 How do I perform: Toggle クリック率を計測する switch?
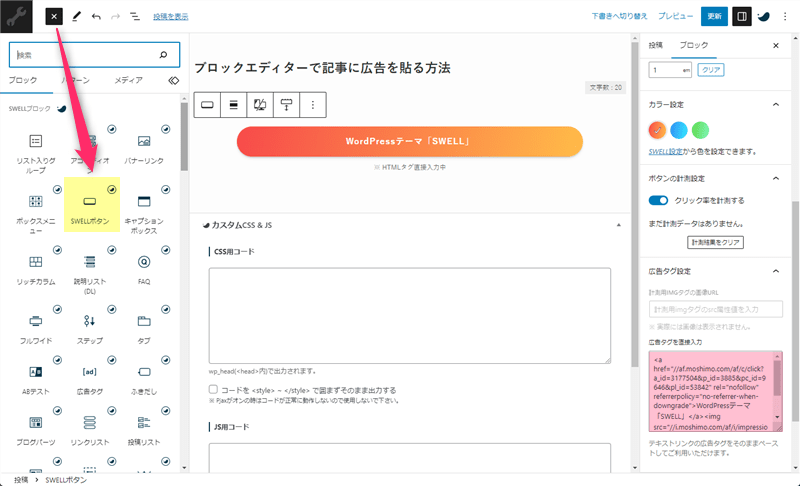[x=658, y=200]
